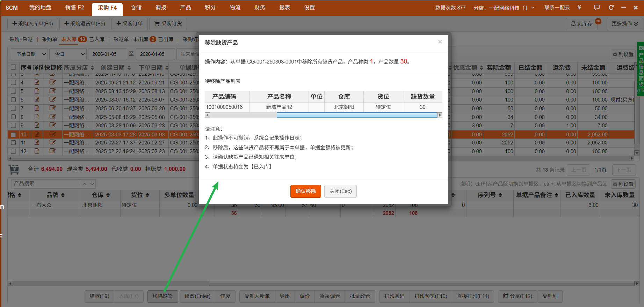
Task: Tick the checkbox for row 12
Action: click(x=13, y=151)
